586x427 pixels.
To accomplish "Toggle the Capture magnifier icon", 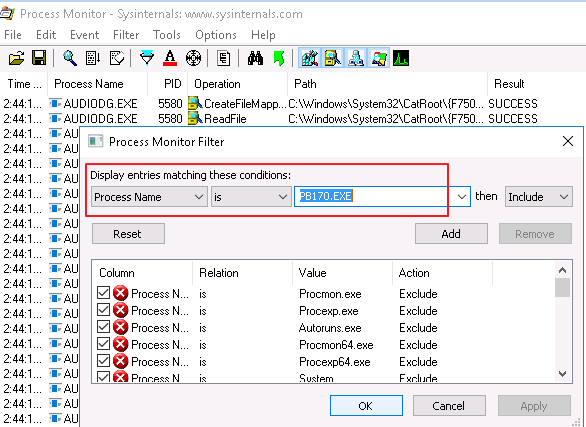I will [x=70, y=58].
